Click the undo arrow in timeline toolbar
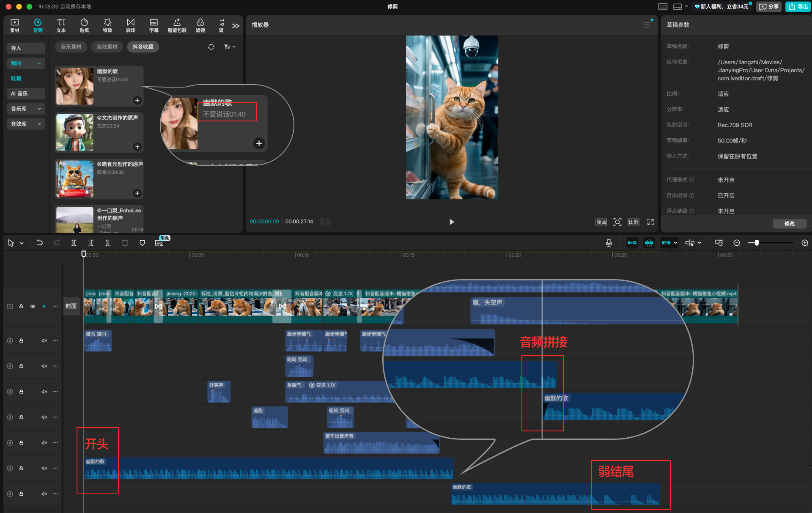Screen dimensions: 812x513 tap(40, 243)
